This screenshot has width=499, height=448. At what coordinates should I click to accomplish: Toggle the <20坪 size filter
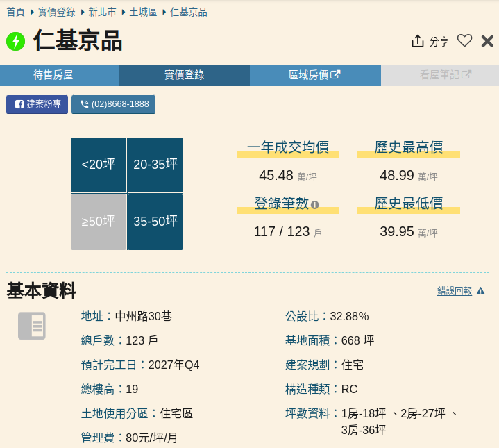99,165
